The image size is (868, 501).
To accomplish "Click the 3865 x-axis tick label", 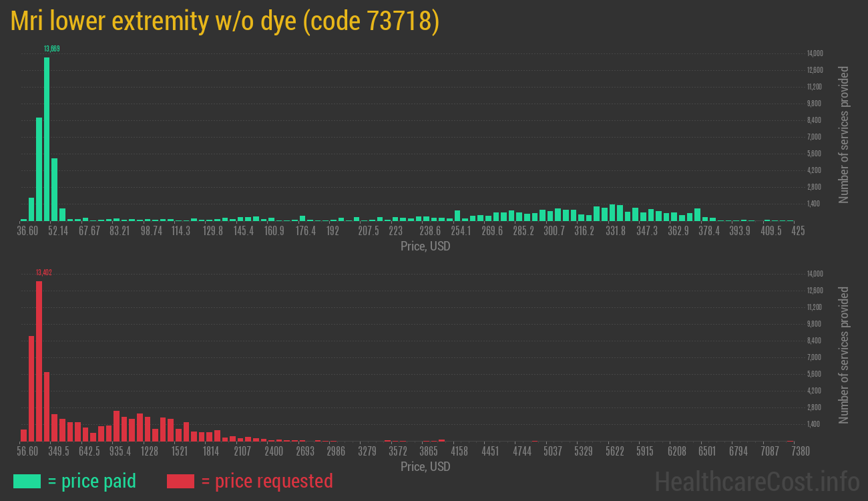I will click(x=428, y=452).
